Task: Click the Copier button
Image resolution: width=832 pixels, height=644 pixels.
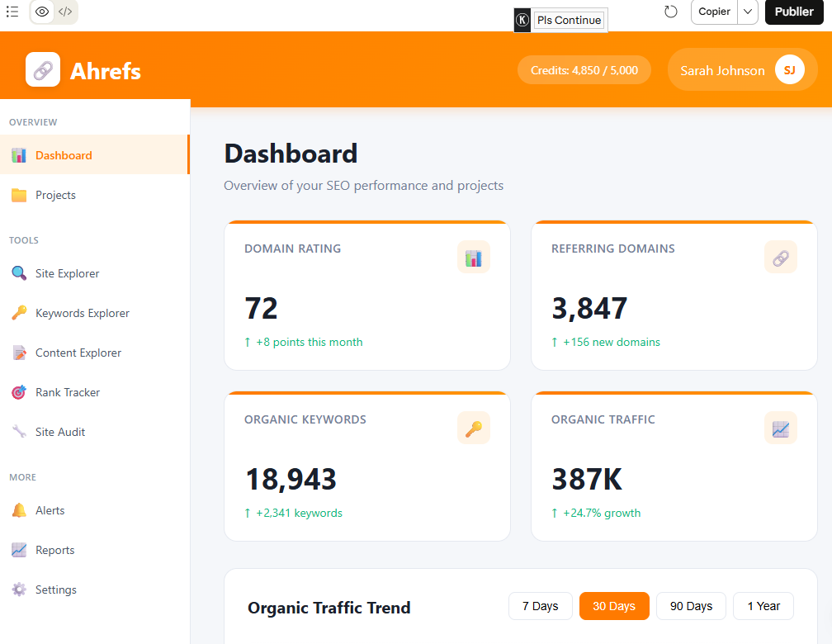Action: [x=714, y=12]
